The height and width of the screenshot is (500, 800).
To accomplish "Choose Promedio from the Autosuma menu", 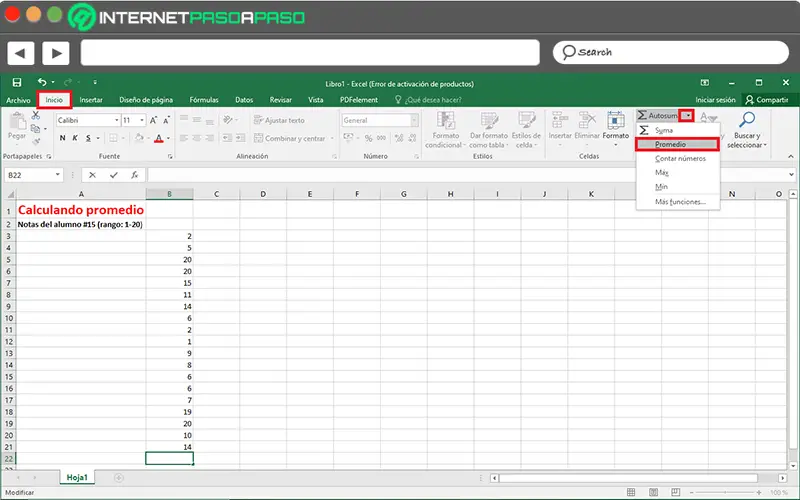I will [x=678, y=144].
